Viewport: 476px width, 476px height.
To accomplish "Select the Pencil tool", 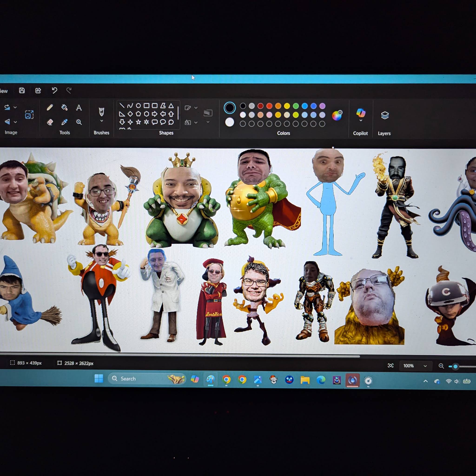I will pyautogui.click(x=50, y=107).
